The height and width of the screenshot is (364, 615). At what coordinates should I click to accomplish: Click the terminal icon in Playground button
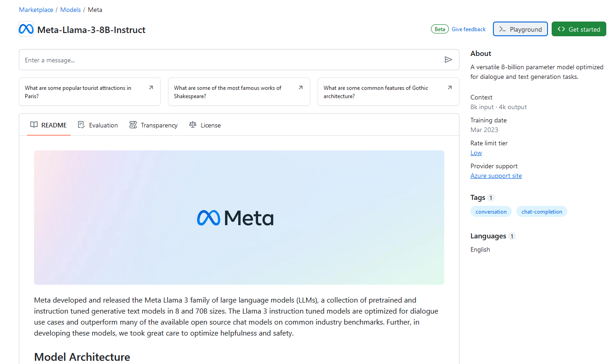pyautogui.click(x=503, y=29)
